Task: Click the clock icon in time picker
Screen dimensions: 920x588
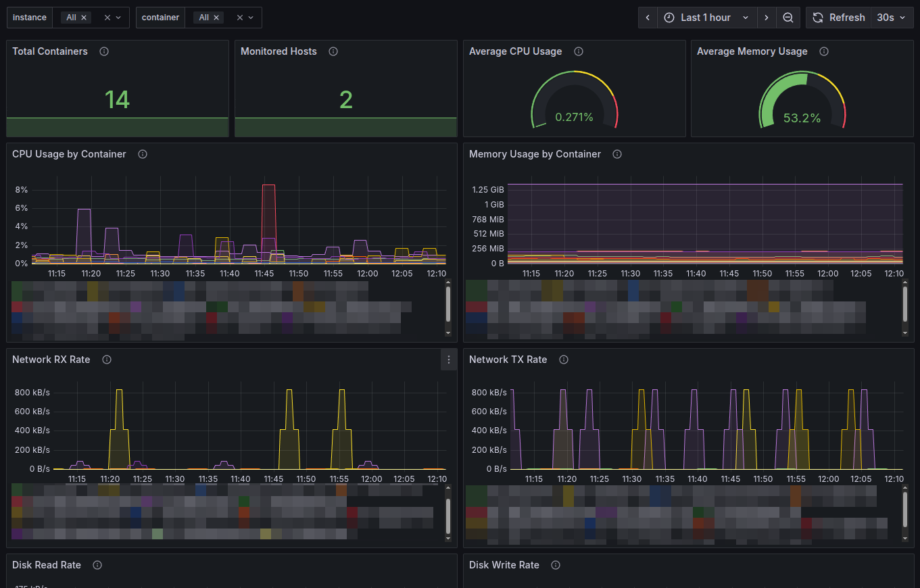Action: coord(669,17)
